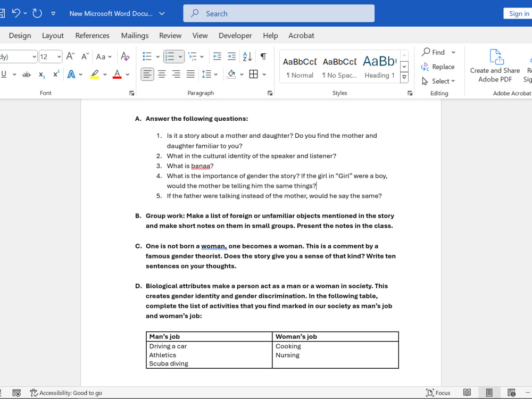Viewport: 532px width, 399px height.
Task: Toggle Show/Hide paragraph marks
Action: click(x=263, y=56)
